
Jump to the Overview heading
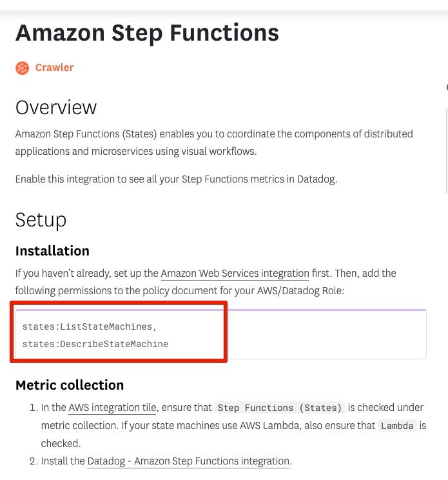pyautogui.click(x=56, y=108)
